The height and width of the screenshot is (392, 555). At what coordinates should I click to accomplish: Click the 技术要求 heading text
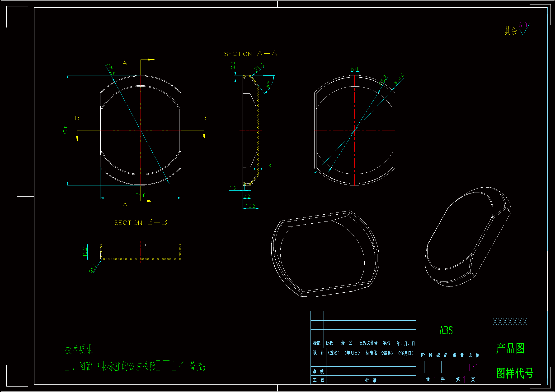click(79, 349)
